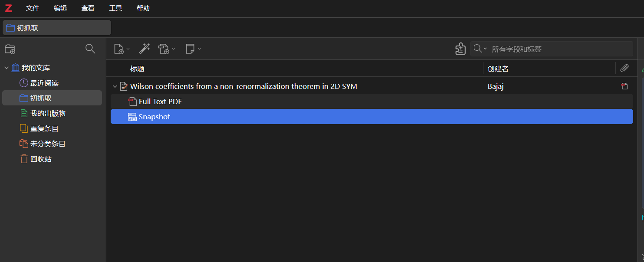Click the Zotero Z logo icon
644x262 pixels.
pos(8,8)
